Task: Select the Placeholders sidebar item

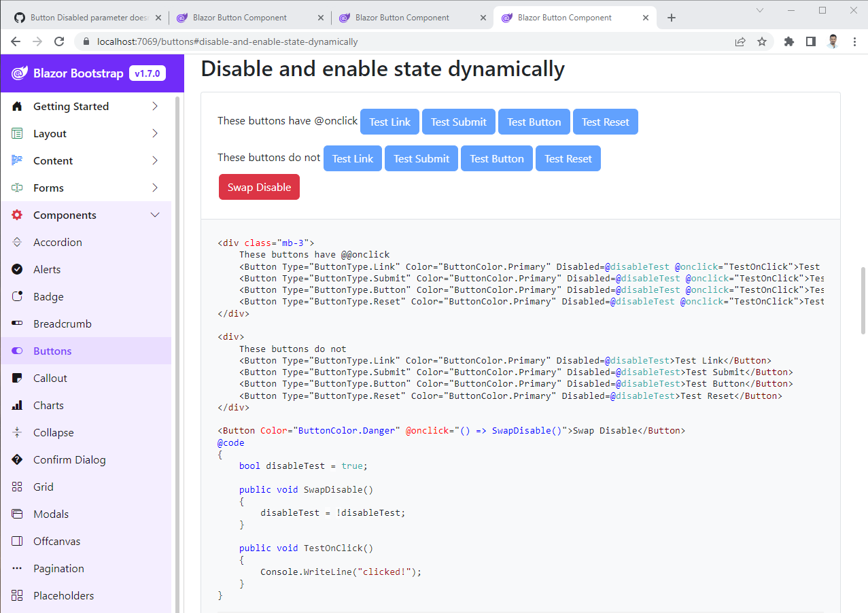Action: point(63,595)
